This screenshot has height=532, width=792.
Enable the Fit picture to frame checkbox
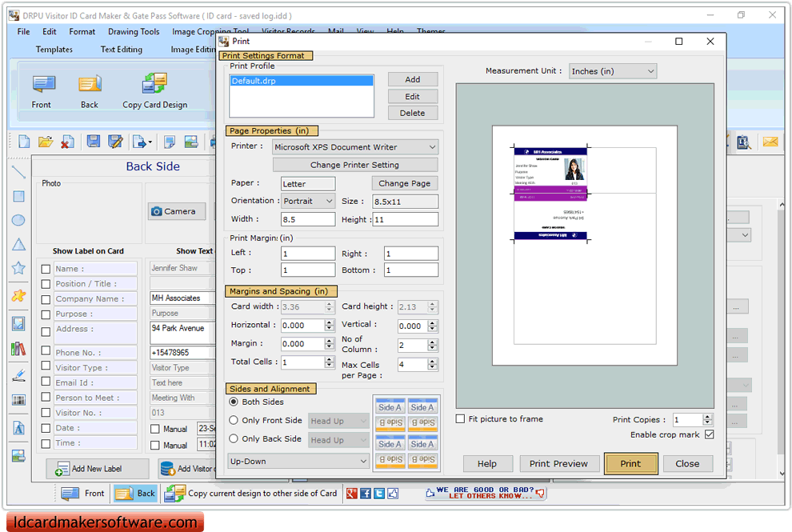pyautogui.click(x=460, y=419)
